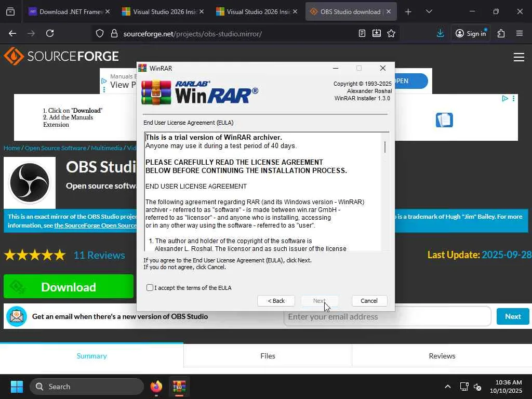Click the Multimedia breadcrumb link

click(107, 148)
